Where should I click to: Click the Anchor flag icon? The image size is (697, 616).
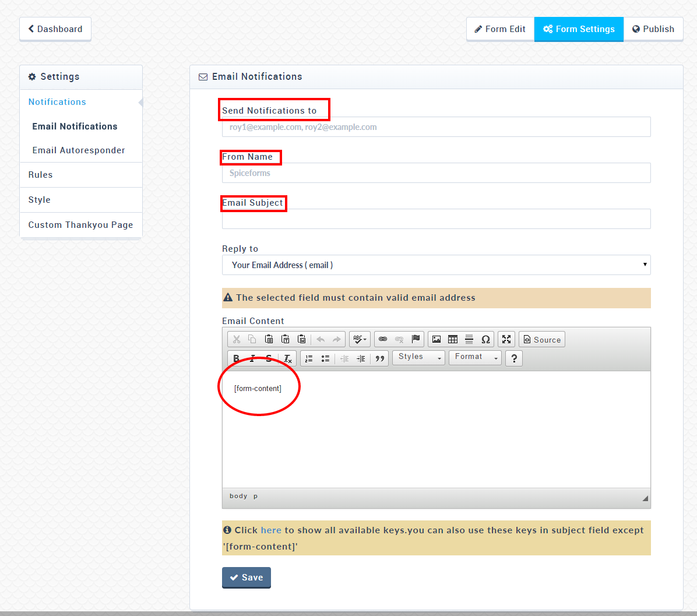click(416, 339)
